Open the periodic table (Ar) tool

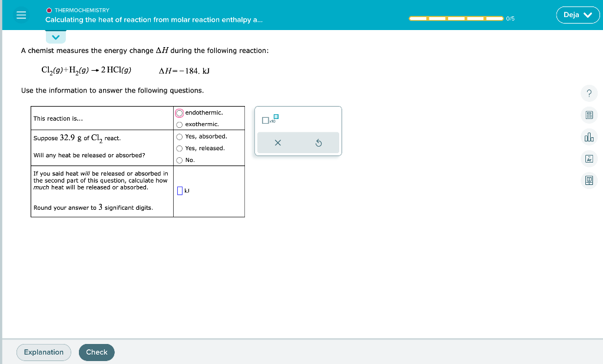point(589,158)
